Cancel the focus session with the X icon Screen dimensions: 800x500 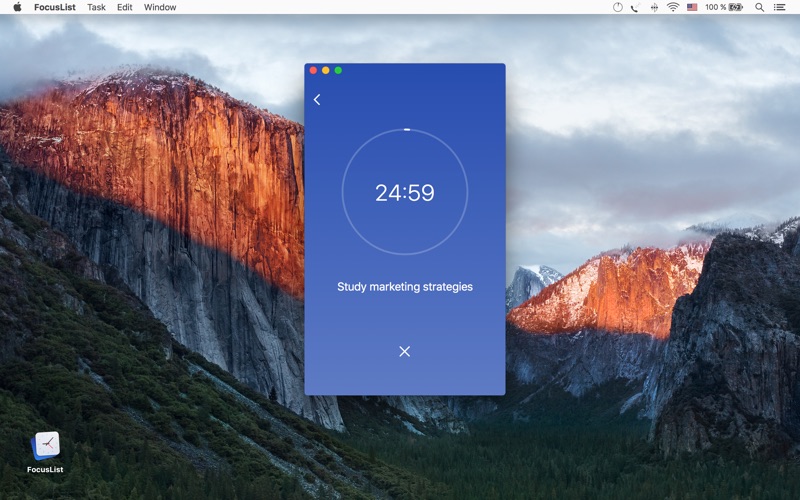(x=405, y=352)
